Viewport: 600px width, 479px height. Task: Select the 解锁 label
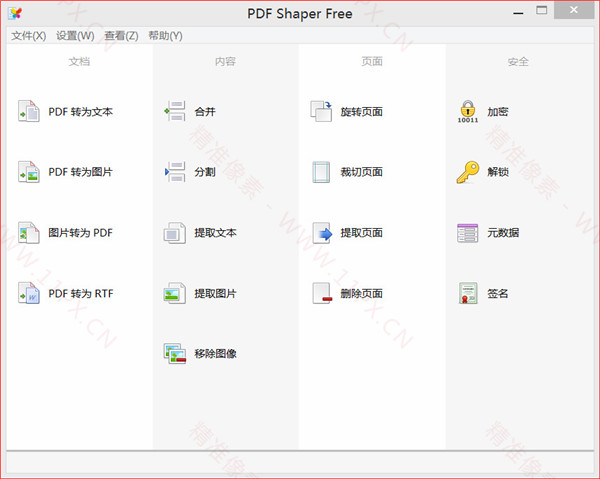pos(497,172)
